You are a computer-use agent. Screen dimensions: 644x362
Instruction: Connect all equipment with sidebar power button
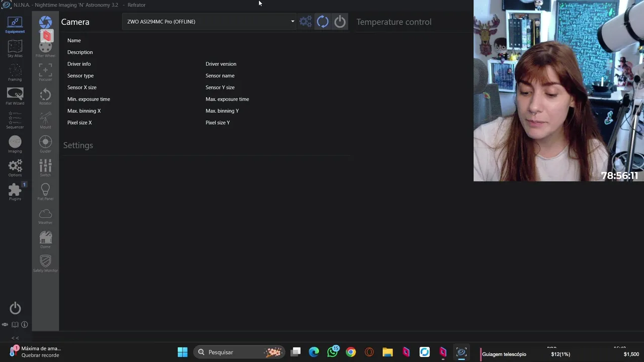[x=15, y=308]
